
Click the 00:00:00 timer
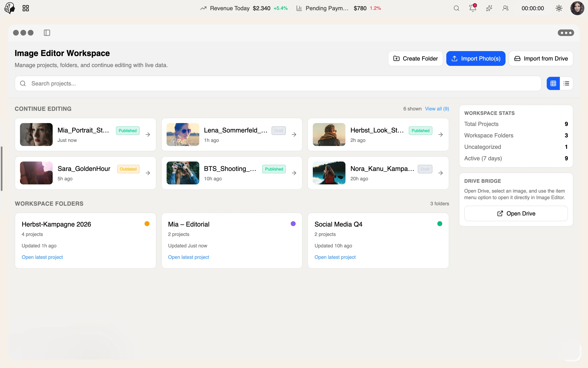click(x=533, y=8)
